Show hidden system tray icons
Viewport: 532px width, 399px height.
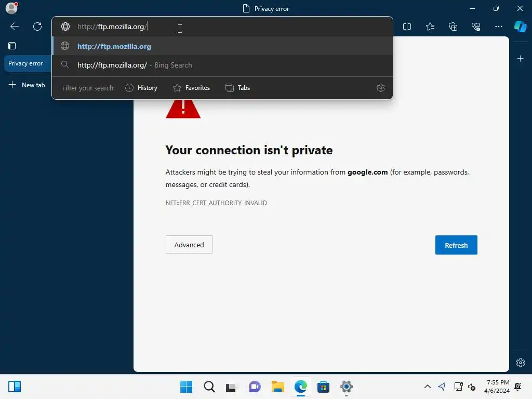point(427,387)
